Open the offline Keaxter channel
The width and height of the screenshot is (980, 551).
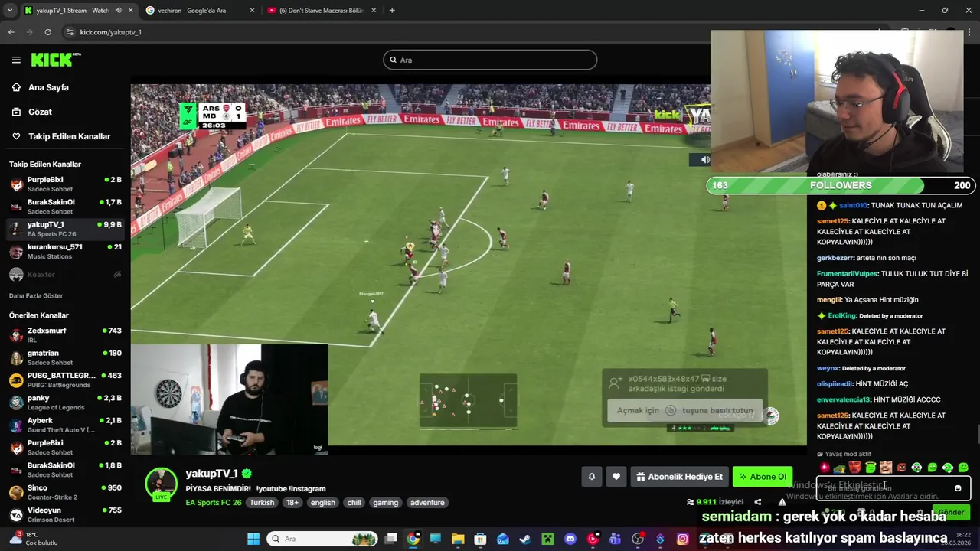pos(65,274)
